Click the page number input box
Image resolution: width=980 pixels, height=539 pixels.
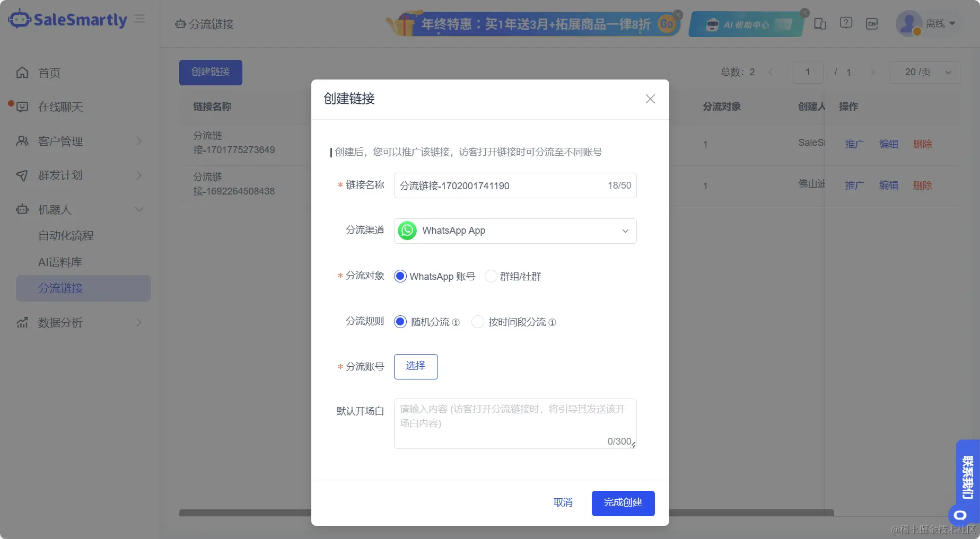(808, 72)
